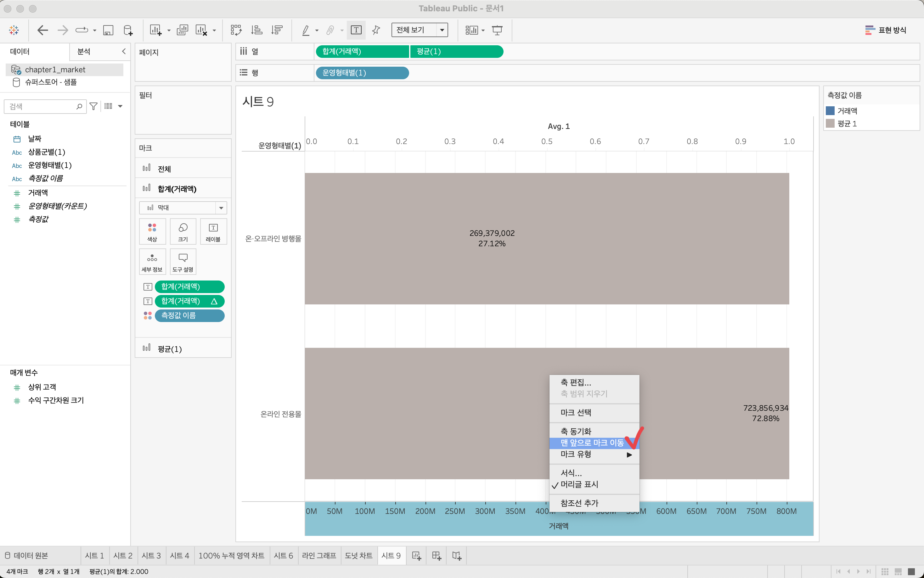Click the 표현 방식 Show Me button
Viewport: 924px width, 578px height.
click(x=886, y=30)
